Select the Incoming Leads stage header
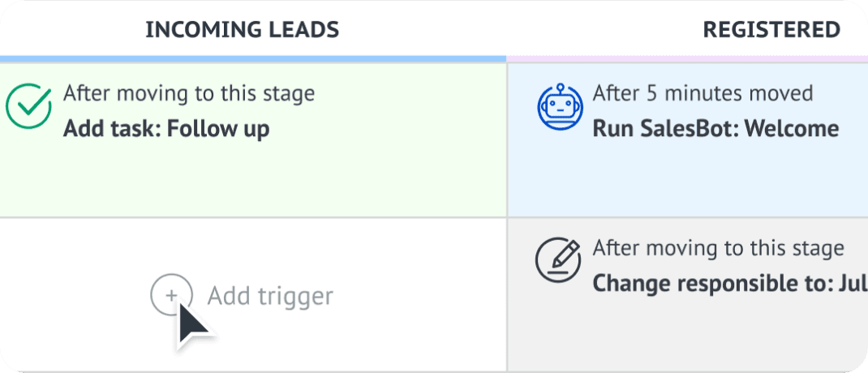This screenshot has width=868, height=373. [x=242, y=30]
